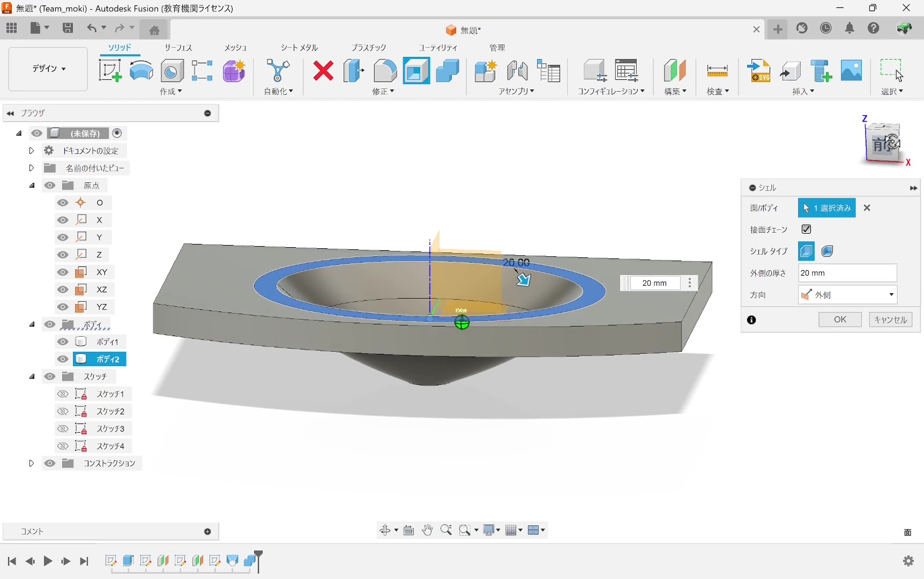Play the timeline
Screen dimensions: 924x579
coord(48,561)
